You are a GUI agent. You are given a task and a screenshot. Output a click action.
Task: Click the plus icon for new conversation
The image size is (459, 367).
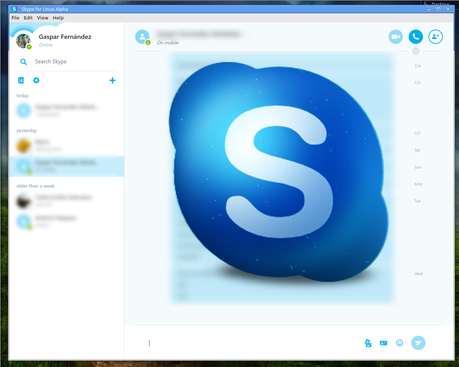pyautogui.click(x=112, y=80)
